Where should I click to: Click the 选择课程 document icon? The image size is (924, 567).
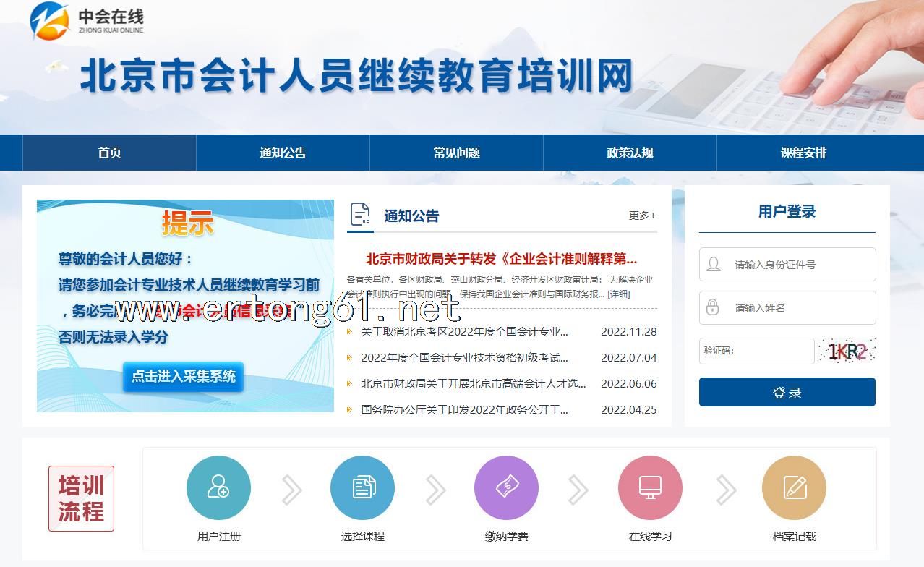(x=362, y=487)
